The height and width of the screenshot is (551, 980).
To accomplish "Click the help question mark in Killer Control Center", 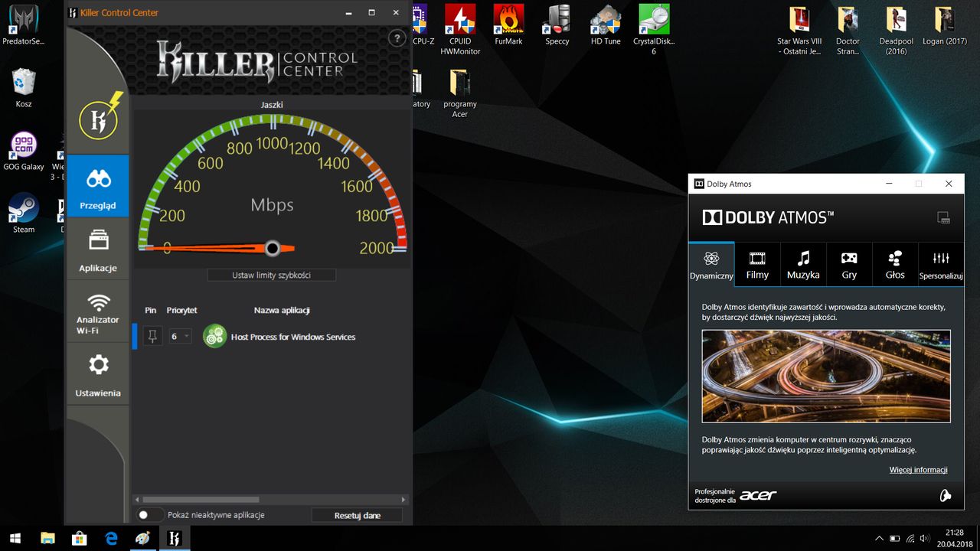I will point(397,38).
